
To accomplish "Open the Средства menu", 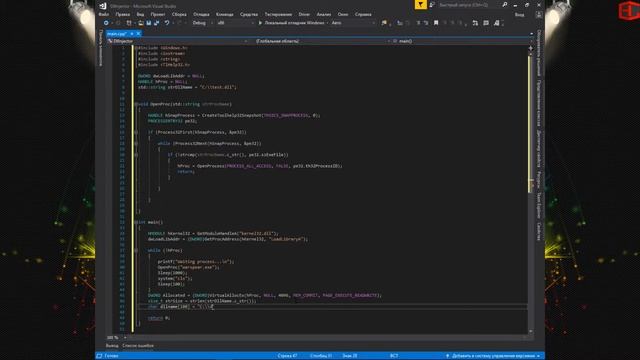I will tap(249, 14).
